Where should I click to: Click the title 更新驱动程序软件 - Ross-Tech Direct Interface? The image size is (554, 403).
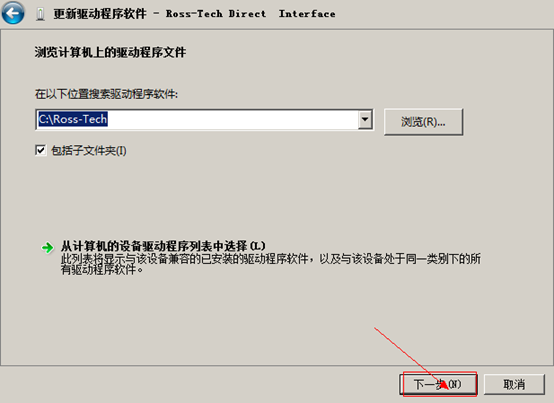pyautogui.click(x=194, y=14)
